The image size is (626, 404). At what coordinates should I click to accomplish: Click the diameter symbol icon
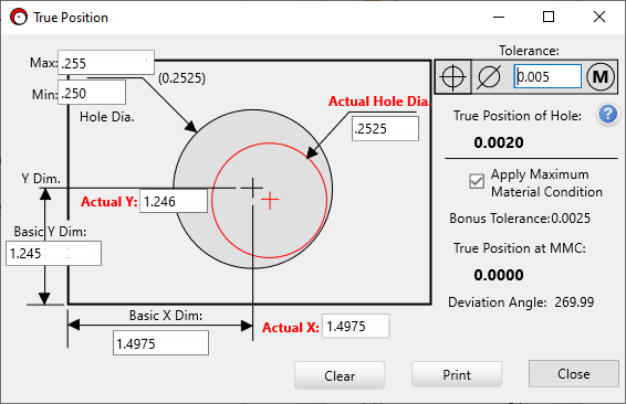point(490,77)
